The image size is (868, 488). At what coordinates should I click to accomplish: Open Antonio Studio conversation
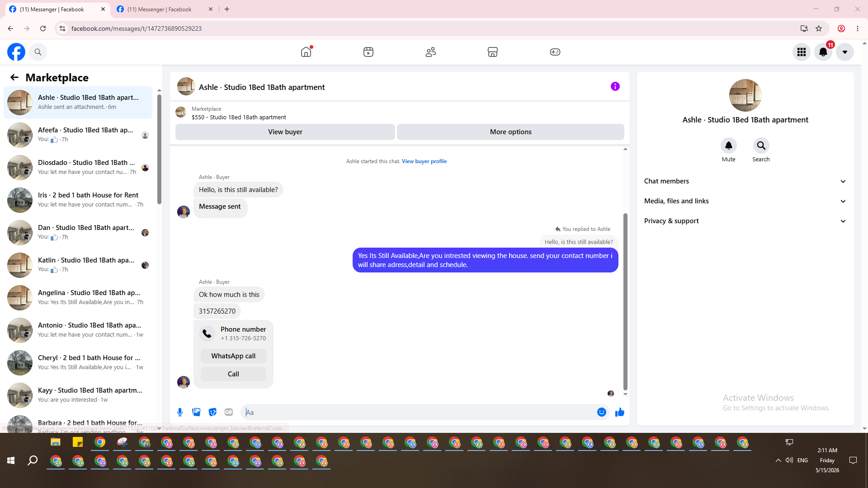coord(78,330)
